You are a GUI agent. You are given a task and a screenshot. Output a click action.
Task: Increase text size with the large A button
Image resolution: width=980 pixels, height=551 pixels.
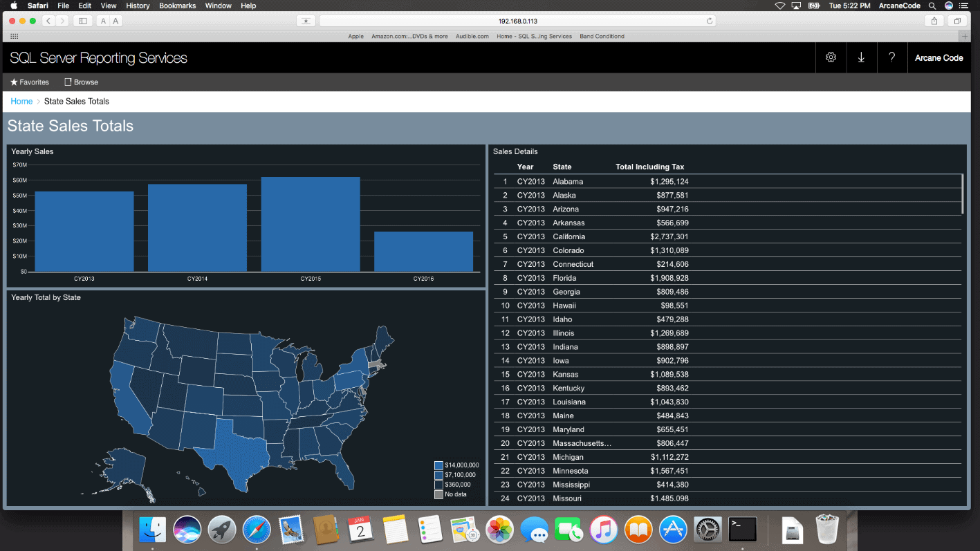pyautogui.click(x=115, y=21)
